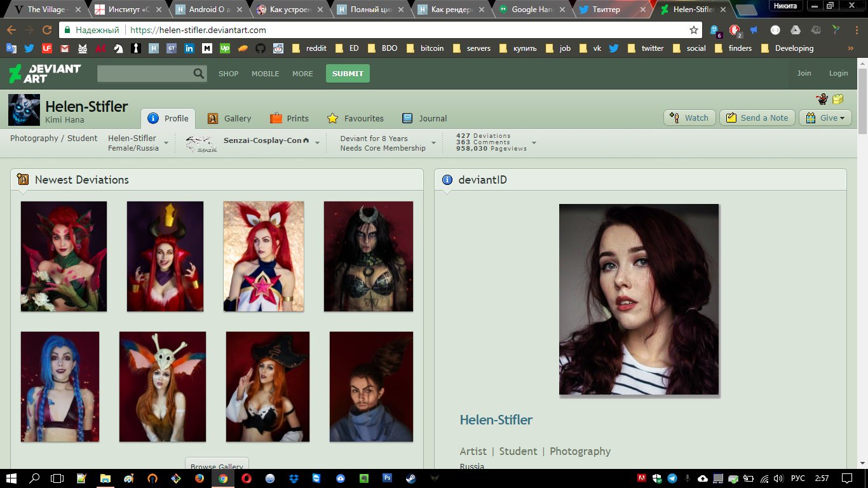Screen dimensions: 868x488
Task: Open the action center notifications icon
Action: (846, 478)
